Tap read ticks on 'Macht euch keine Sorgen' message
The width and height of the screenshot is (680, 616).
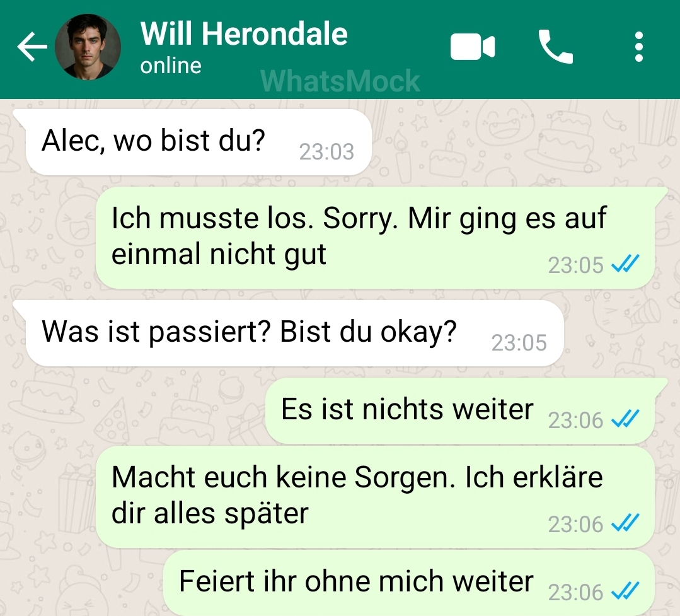coord(625,522)
